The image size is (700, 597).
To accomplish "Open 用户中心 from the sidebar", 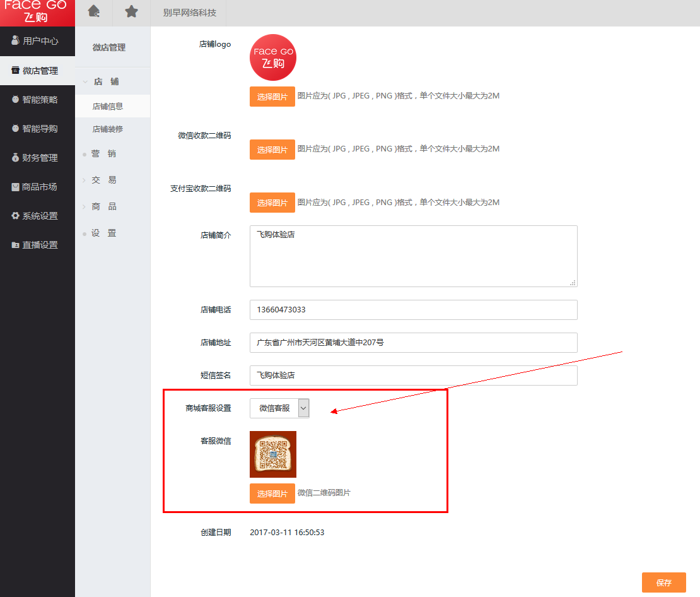I will point(38,41).
